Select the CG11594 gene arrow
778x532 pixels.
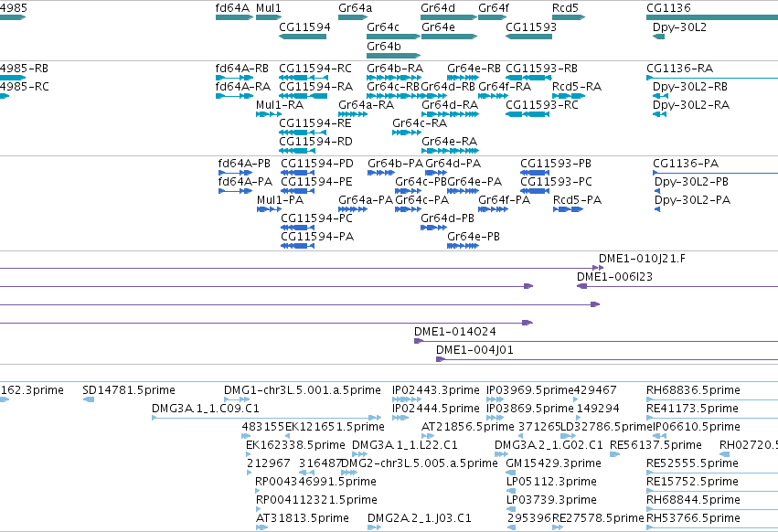303,37
